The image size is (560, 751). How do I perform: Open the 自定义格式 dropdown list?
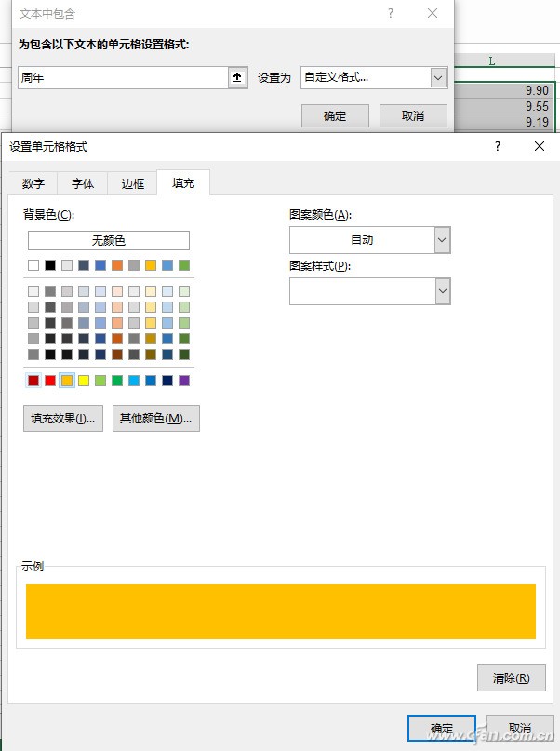pyautogui.click(x=439, y=78)
